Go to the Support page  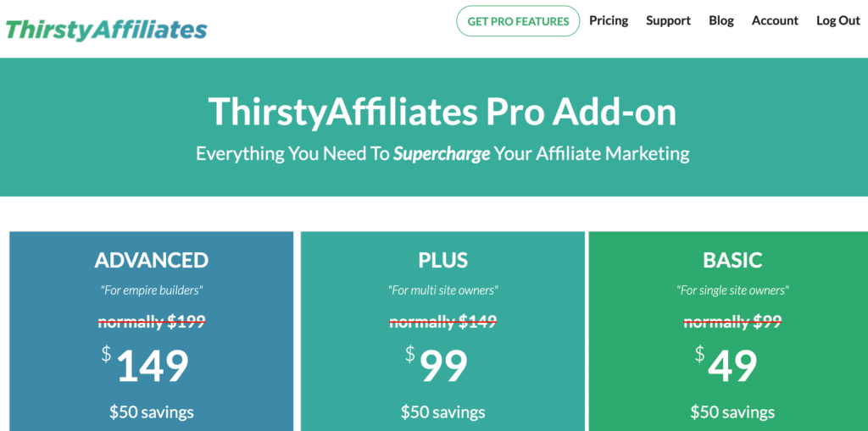tap(668, 20)
